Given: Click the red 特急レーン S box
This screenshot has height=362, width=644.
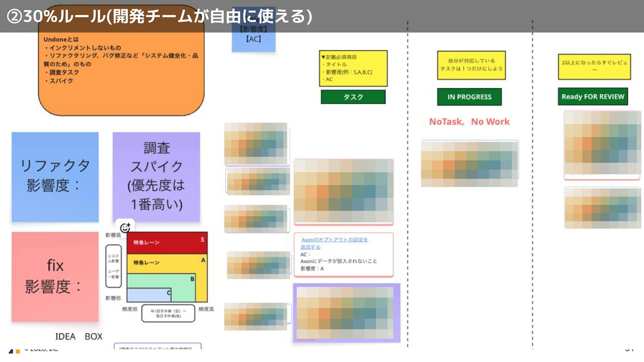Looking at the screenshot, I should (167, 242).
